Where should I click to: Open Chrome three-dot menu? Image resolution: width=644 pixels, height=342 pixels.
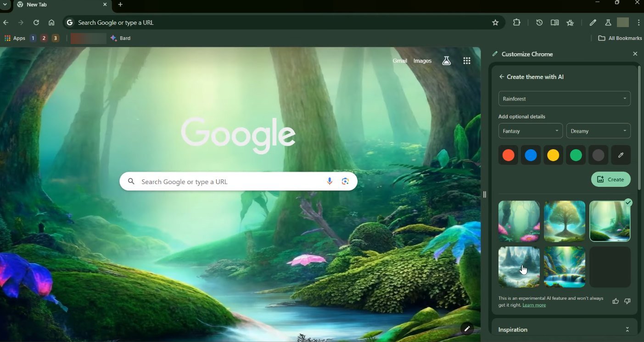(638, 22)
